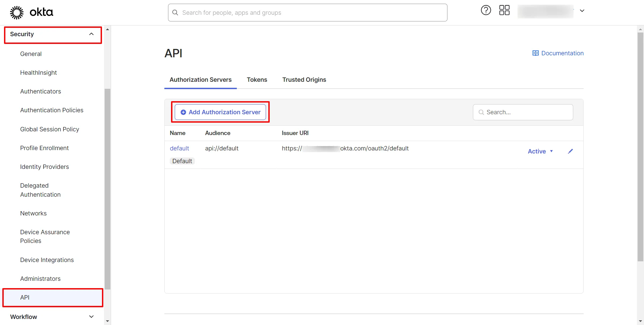Switch to the Trusted Origins tab
644x325 pixels.
(x=304, y=80)
